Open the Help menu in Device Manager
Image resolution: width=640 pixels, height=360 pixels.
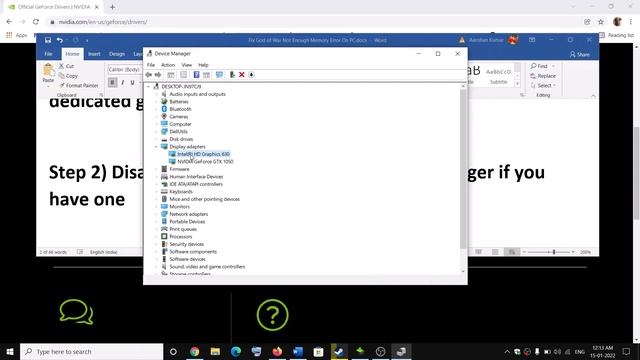coord(203,65)
